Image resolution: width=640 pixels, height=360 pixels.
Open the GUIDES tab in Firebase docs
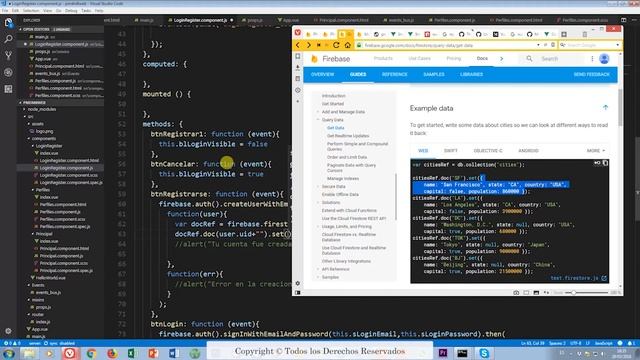click(358, 74)
